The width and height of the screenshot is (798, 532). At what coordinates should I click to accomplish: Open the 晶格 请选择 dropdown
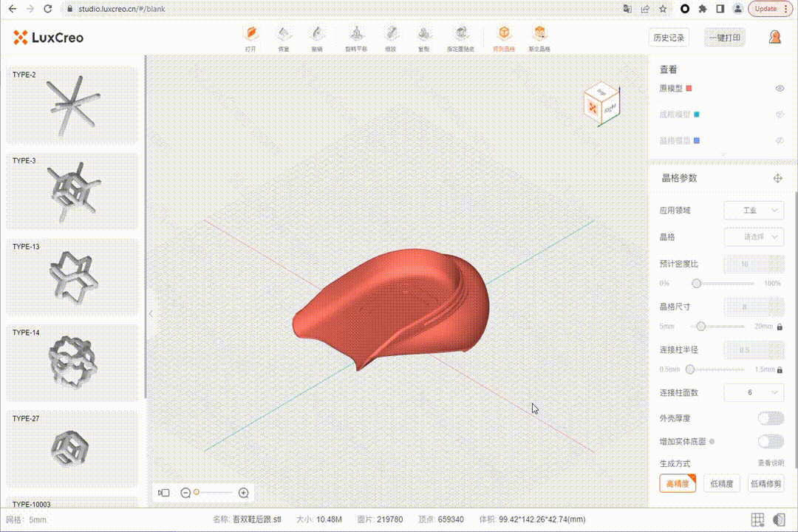(754, 236)
